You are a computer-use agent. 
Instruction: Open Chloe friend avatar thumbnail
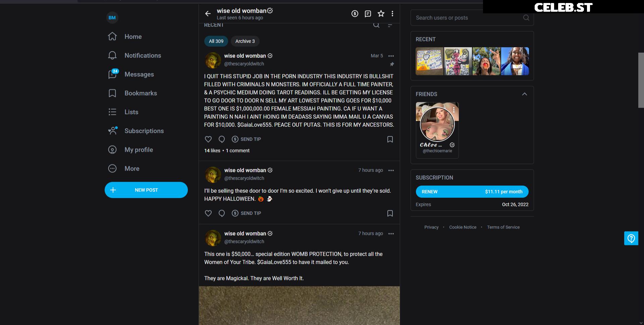pos(437,124)
